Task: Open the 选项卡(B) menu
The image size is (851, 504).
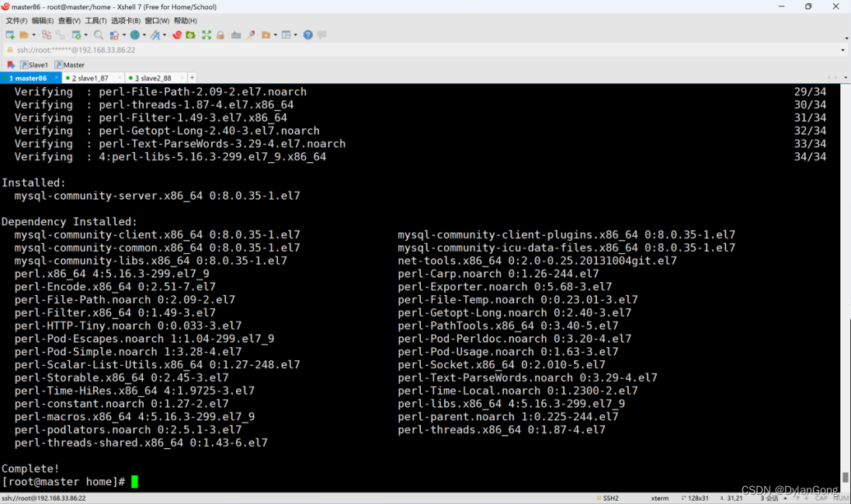Action: [125, 21]
